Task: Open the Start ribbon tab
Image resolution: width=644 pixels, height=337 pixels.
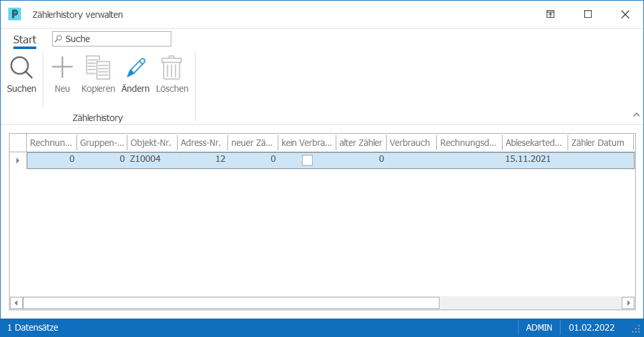Action: point(25,40)
